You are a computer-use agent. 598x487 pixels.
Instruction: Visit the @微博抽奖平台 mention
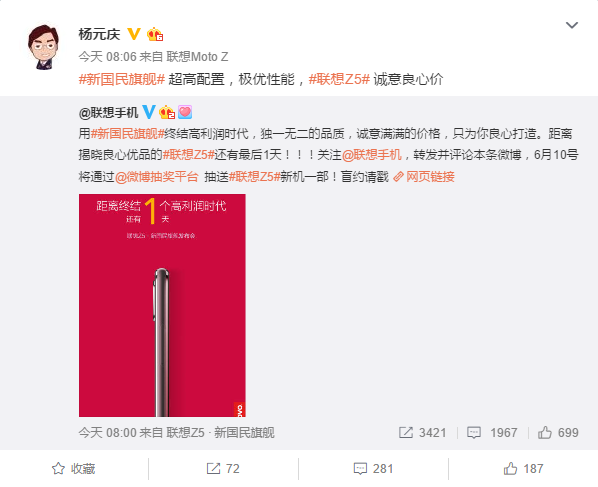tap(157, 177)
